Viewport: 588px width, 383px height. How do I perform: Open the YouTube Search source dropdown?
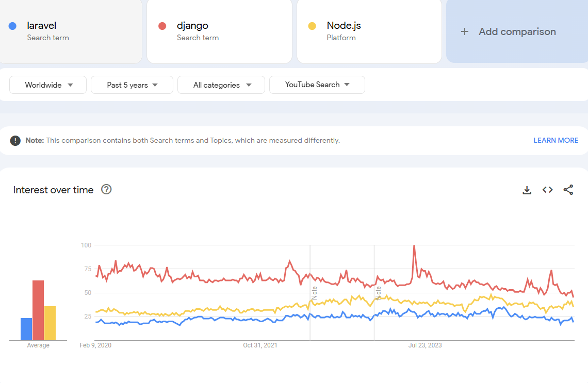pyautogui.click(x=317, y=85)
